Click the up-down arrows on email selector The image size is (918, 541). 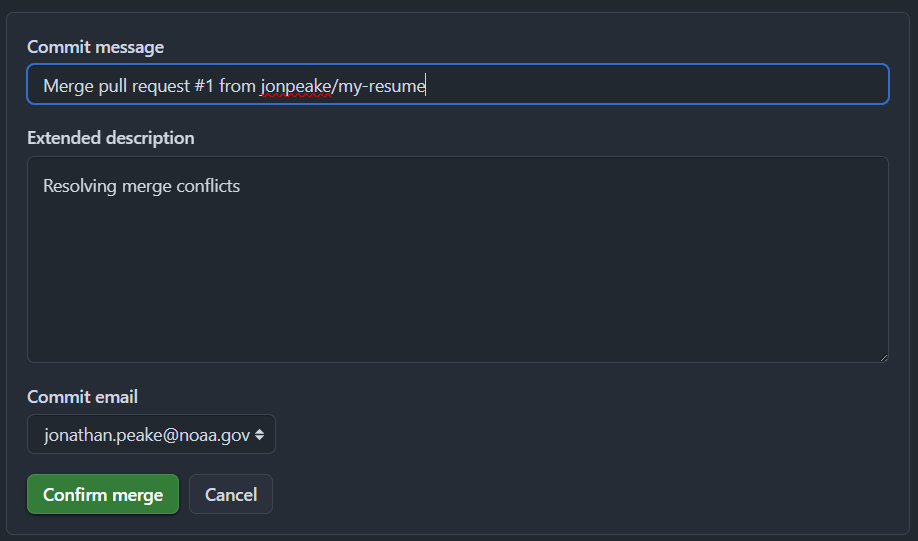(x=259, y=434)
